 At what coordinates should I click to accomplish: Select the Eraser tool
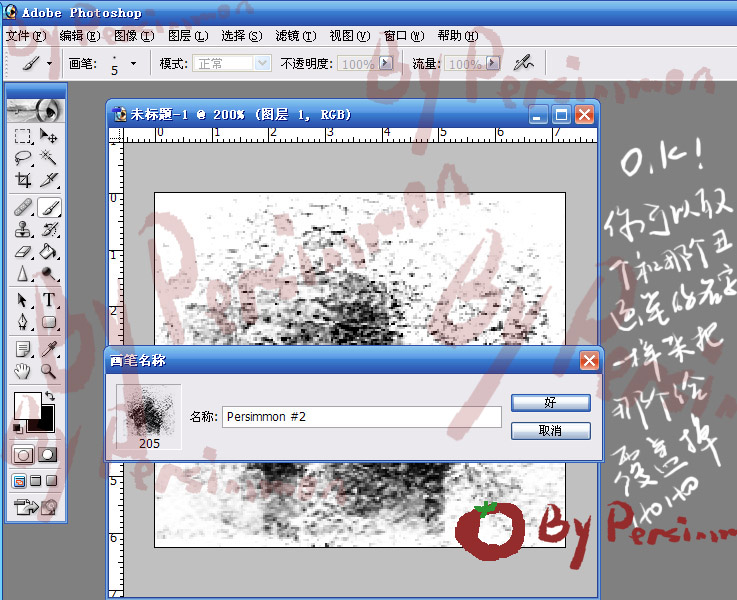point(23,252)
